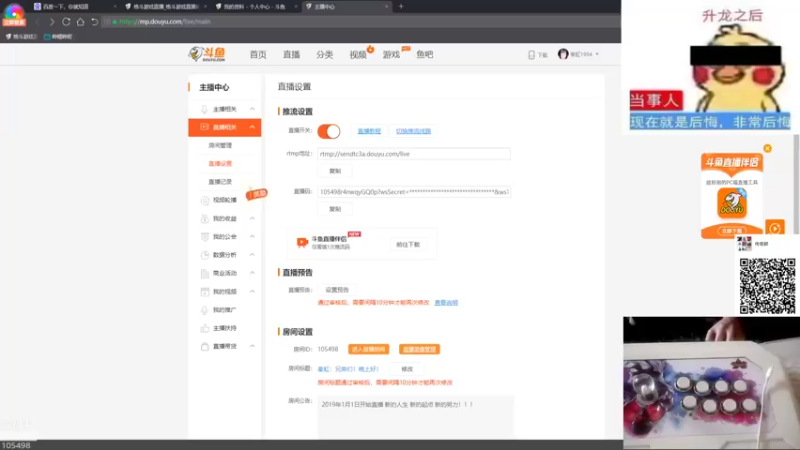Copy the rtmp address with 复制 button
Viewport: 800px width, 450px height.
click(335, 171)
